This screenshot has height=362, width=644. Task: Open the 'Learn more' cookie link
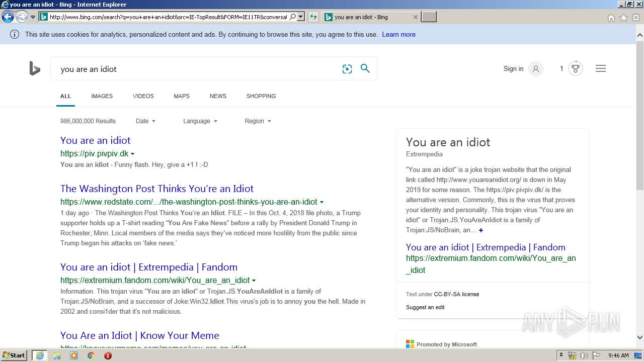(x=398, y=35)
